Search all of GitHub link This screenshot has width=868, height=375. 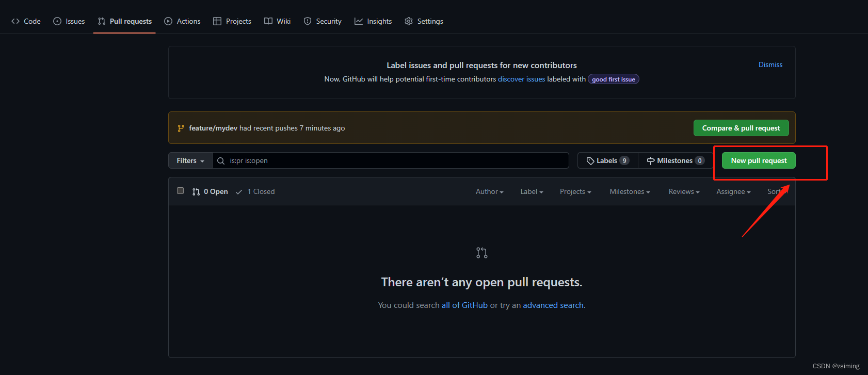pyautogui.click(x=464, y=305)
